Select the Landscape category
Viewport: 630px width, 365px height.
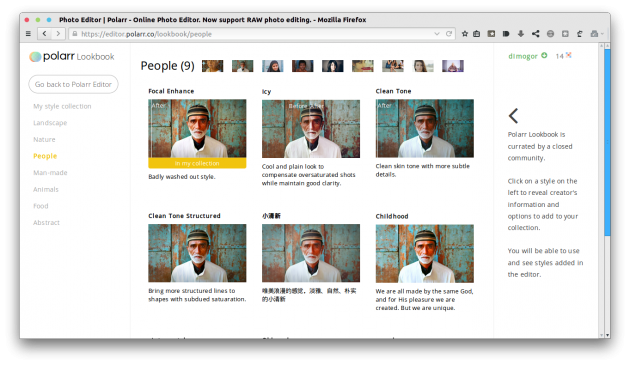tap(50, 123)
